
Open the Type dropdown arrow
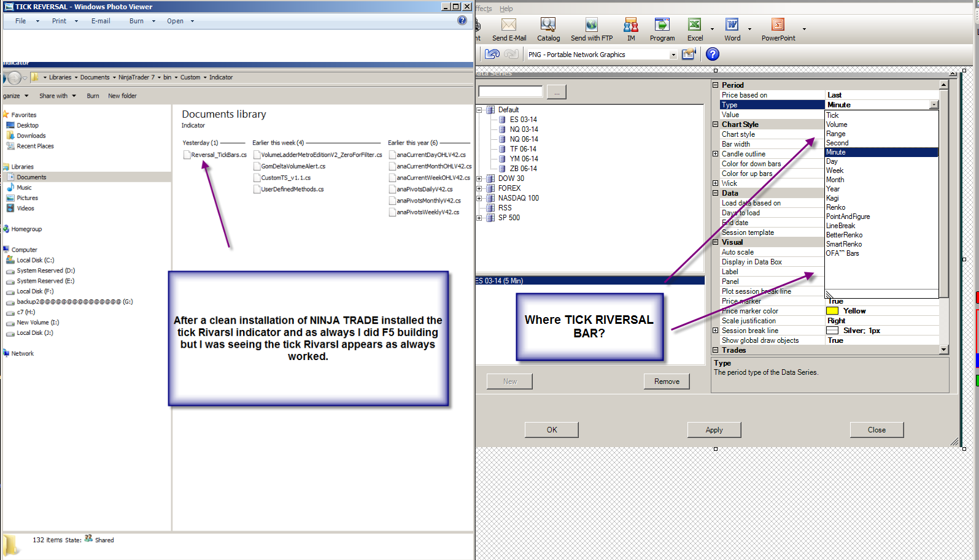pos(934,105)
